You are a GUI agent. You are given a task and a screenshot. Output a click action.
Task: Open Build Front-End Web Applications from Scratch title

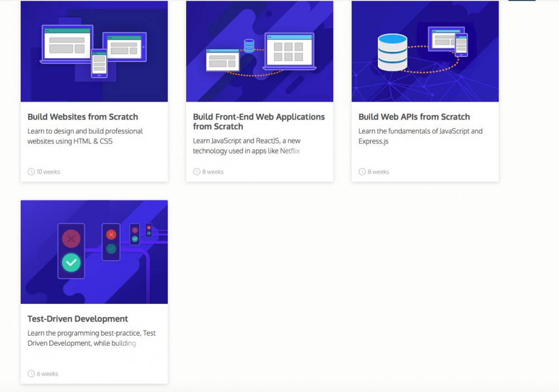[x=259, y=122]
